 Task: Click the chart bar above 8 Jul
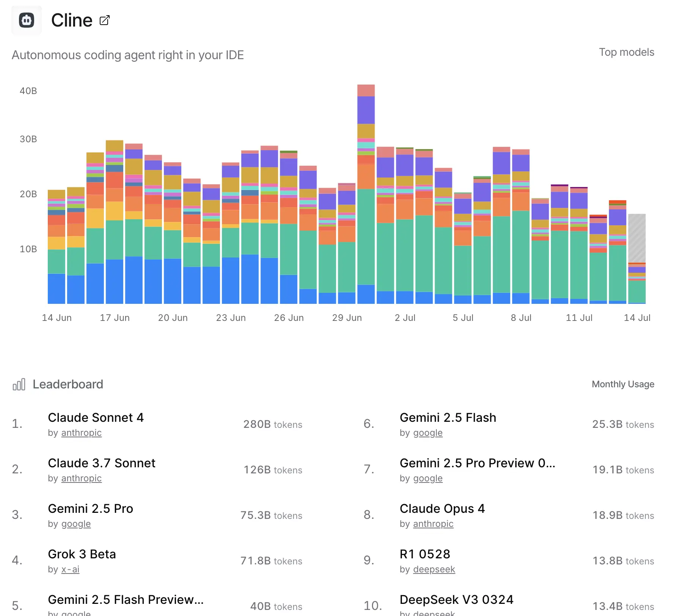click(521, 227)
